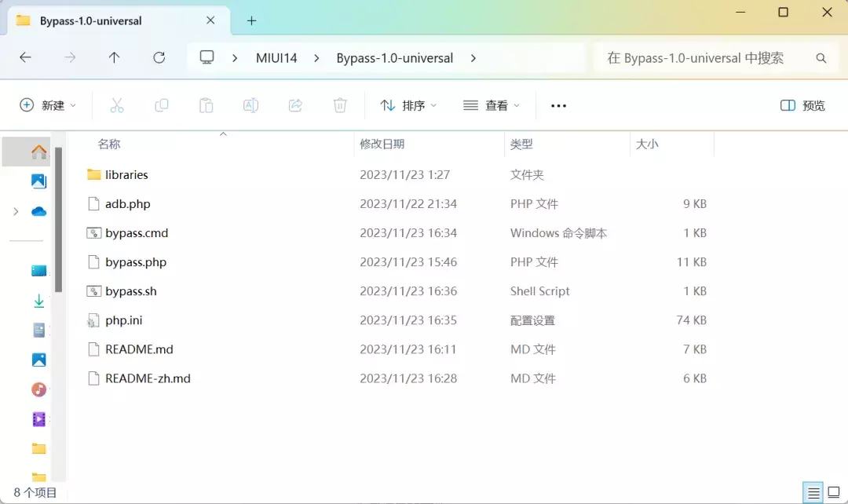Screen dimensions: 848x504
Task: Go forward in navigation history
Action: pos(70,57)
